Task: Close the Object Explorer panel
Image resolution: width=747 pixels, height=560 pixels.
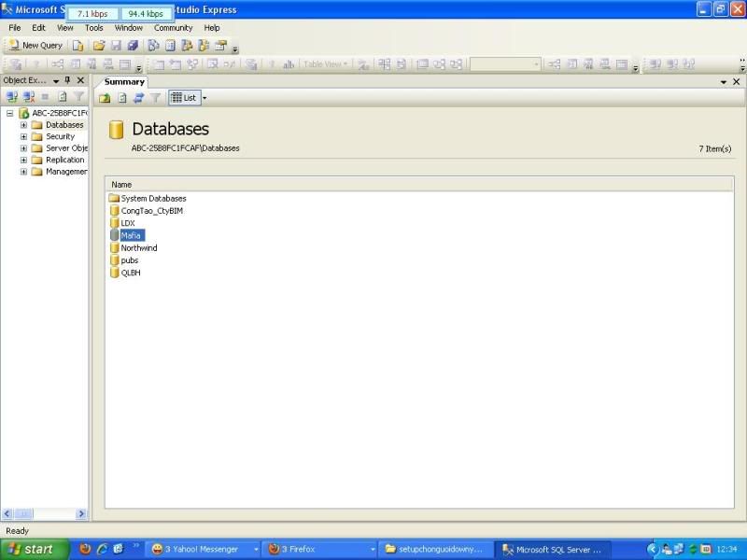Action: (80, 80)
